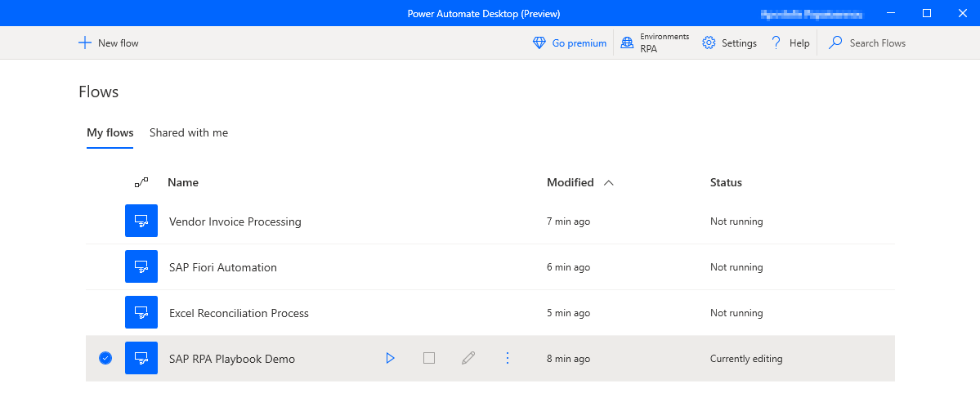The width and height of the screenshot is (980, 407).
Task: Click Excel Reconciliation Not running status
Action: [736, 312]
